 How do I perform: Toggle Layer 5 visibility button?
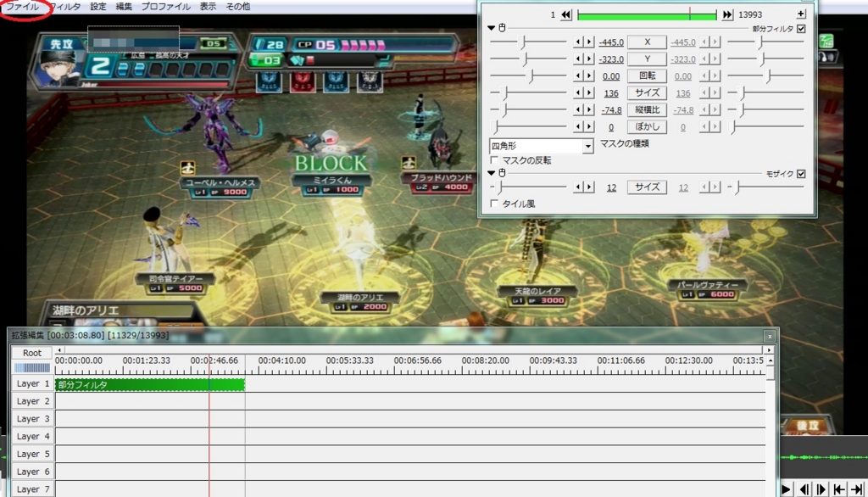click(x=32, y=454)
